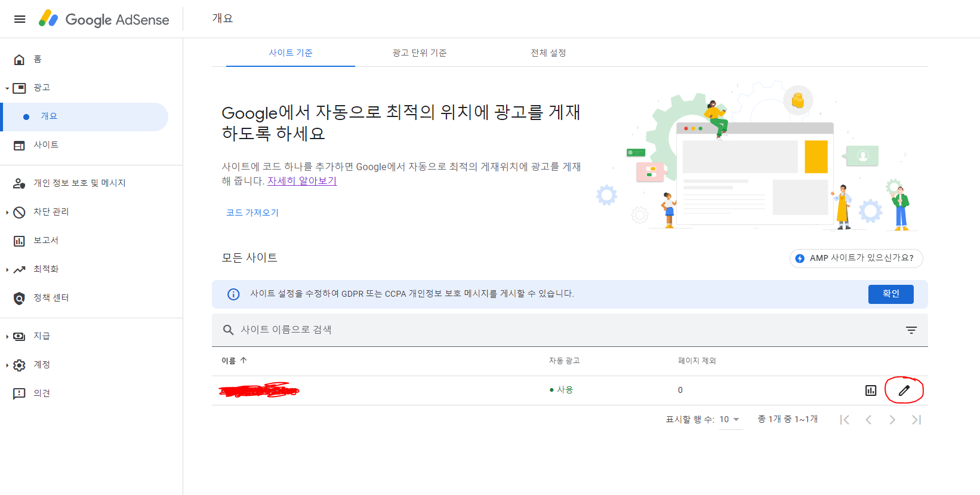Screen dimensions: 980x495
Task: Click the info icon in the GDPR banner
Action: pos(233,294)
